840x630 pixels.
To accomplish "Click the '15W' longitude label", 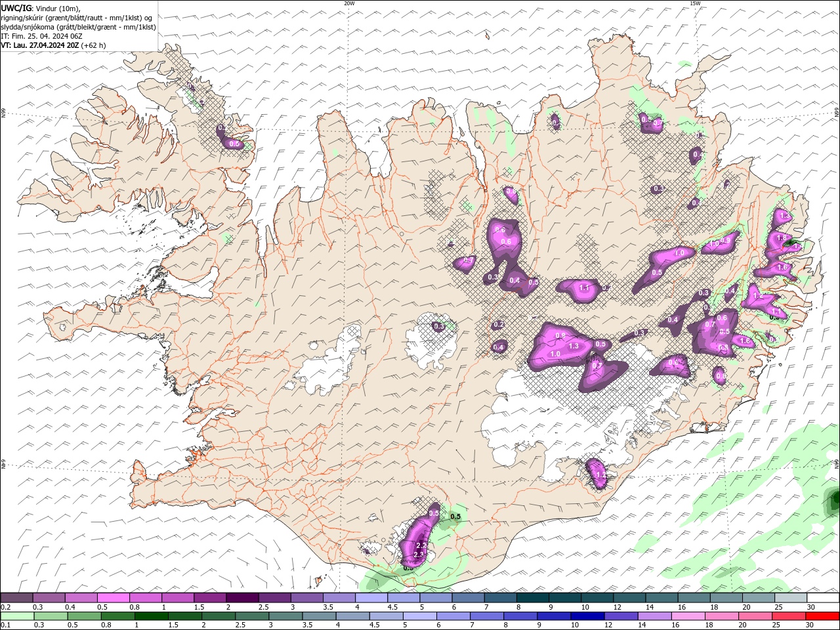I will pyautogui.click(x=695, y=3).
